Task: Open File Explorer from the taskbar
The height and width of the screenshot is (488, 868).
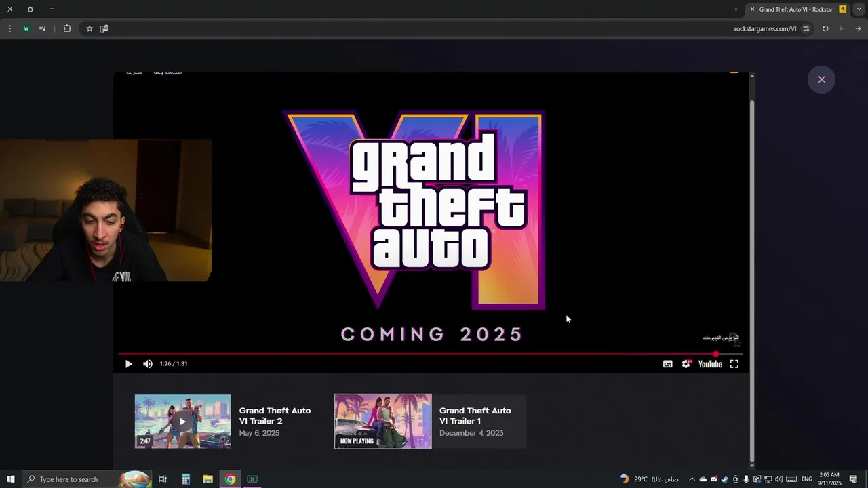Action: point(208,479)
